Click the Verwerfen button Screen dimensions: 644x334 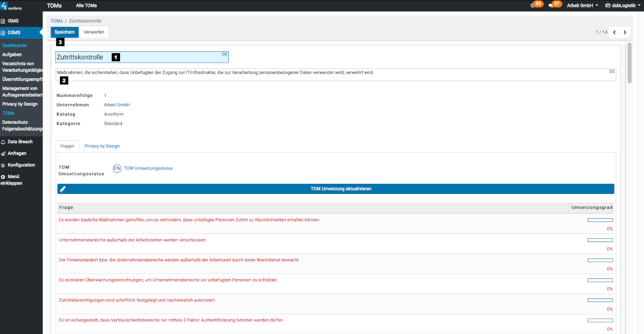click(94, 32)
